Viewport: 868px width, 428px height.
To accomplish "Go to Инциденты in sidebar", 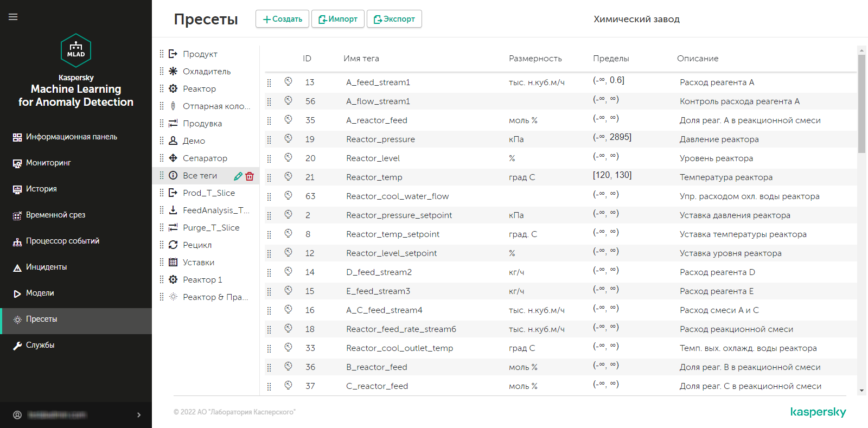I will pyautogui.click(x=46, y=267).
